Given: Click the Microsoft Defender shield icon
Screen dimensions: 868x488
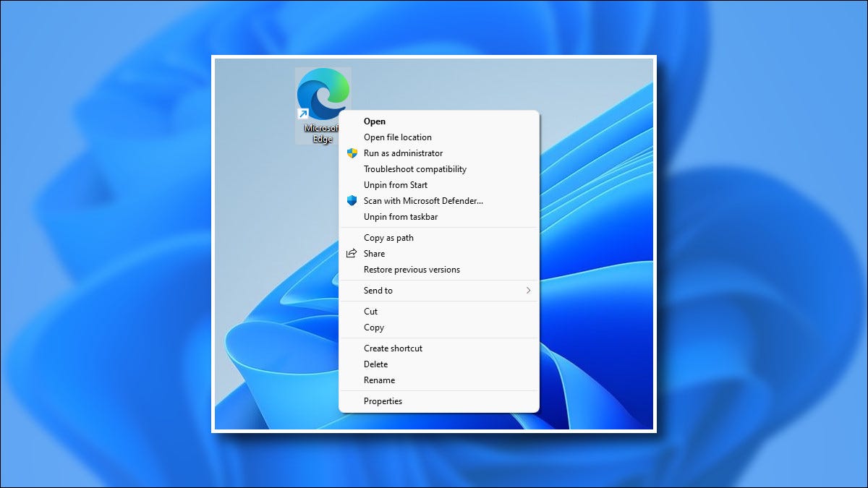Looking at the screenshot, I should (x=350, y=201).
